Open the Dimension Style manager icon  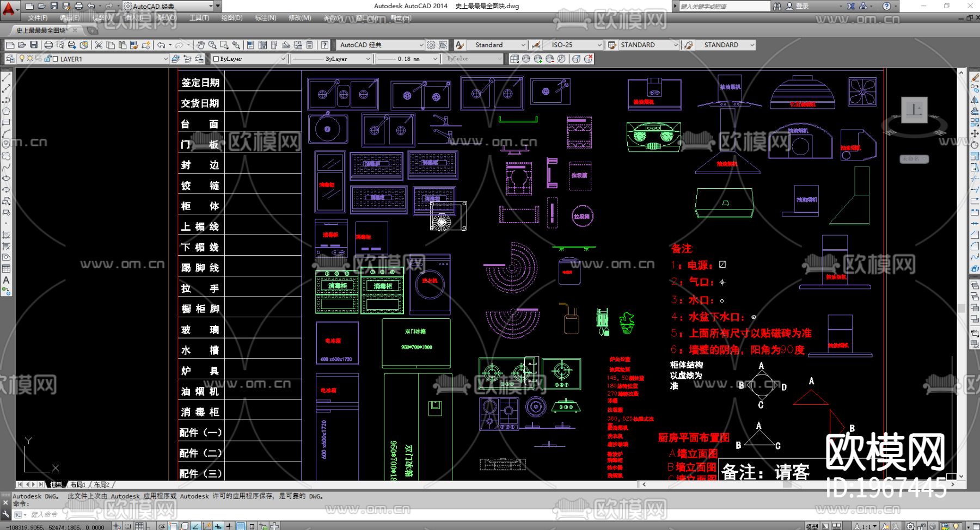point(536,45)
